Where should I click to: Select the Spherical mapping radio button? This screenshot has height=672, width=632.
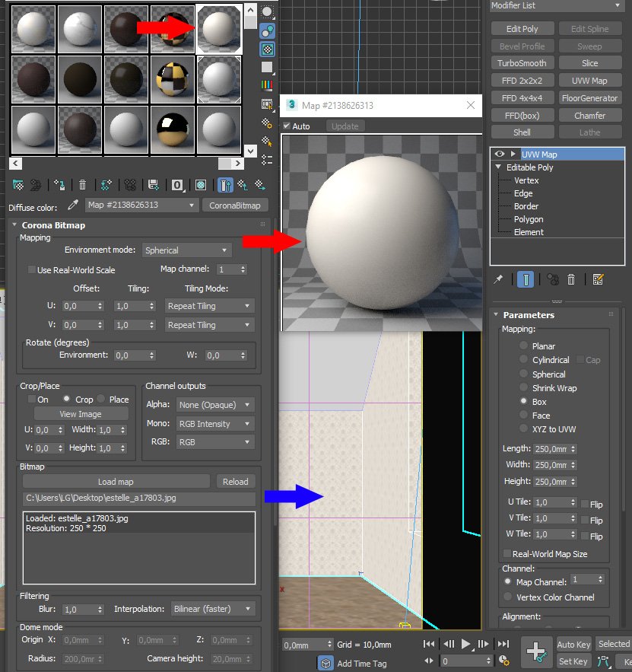[524, 374]
